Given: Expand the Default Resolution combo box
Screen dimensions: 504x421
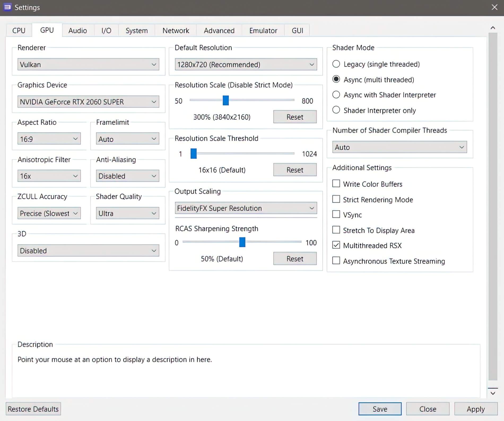Looking at the screenshot, I should click(246, 64).
